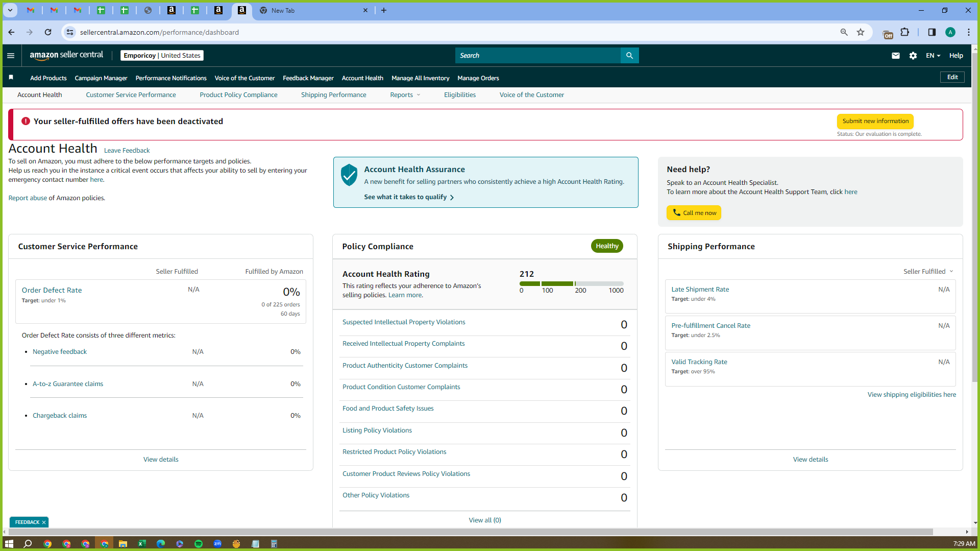Open Campaign Manager menu item

pyautogui.click(x=101, y=78)
